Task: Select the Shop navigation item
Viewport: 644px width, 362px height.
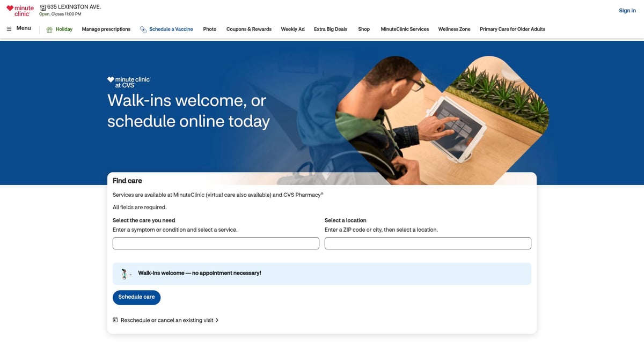Action: [x=364, y=29]
